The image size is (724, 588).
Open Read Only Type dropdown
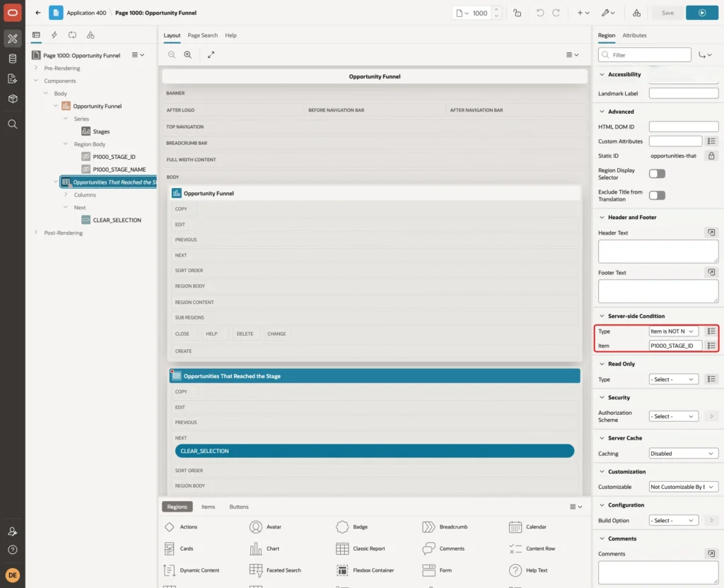(673, 380)
